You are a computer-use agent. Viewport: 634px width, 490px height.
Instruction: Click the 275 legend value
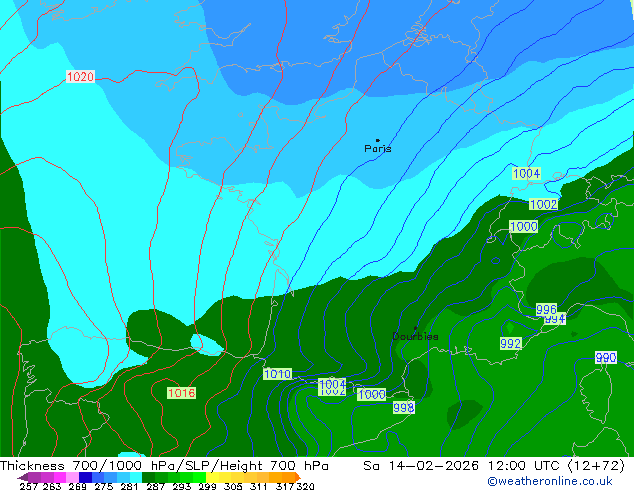click(x=104, y=486)
